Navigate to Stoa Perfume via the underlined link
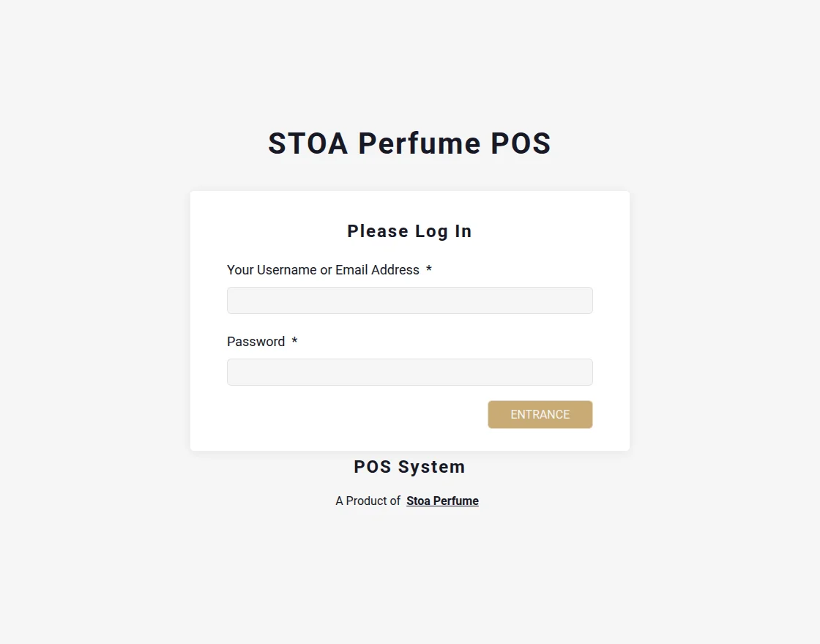This screenshot has height=644, width=820. pyautogui.click(x=442, y=501)
